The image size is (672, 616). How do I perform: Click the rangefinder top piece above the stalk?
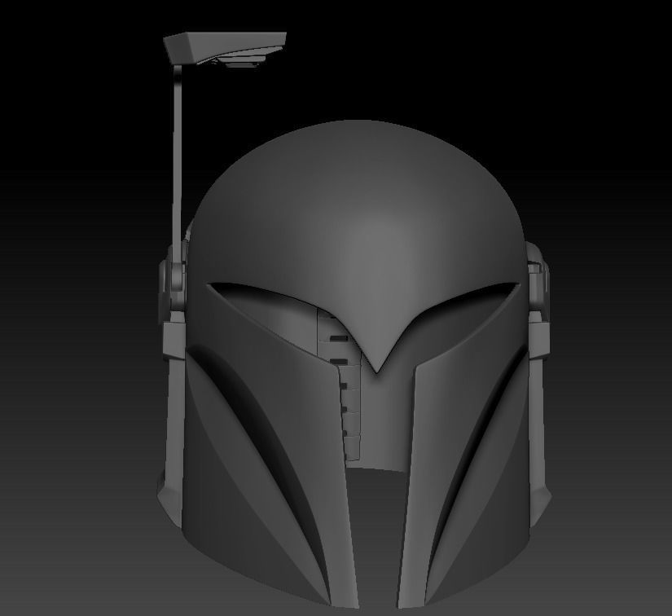click(x=225, y=50)
